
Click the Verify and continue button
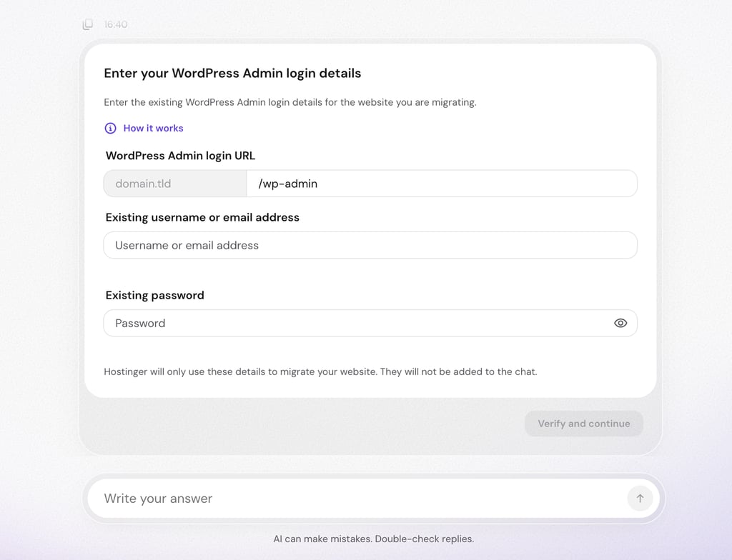pyautogui.click(x=583, y=424)
